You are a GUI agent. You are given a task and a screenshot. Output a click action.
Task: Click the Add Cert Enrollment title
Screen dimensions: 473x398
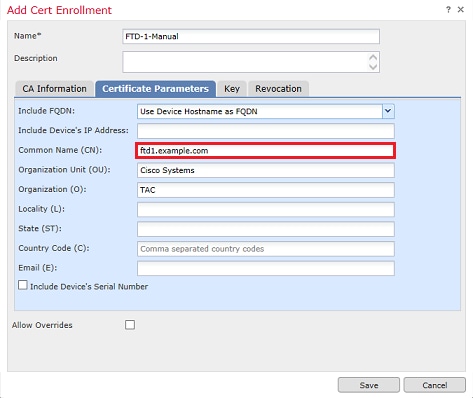tap(59, 10)
